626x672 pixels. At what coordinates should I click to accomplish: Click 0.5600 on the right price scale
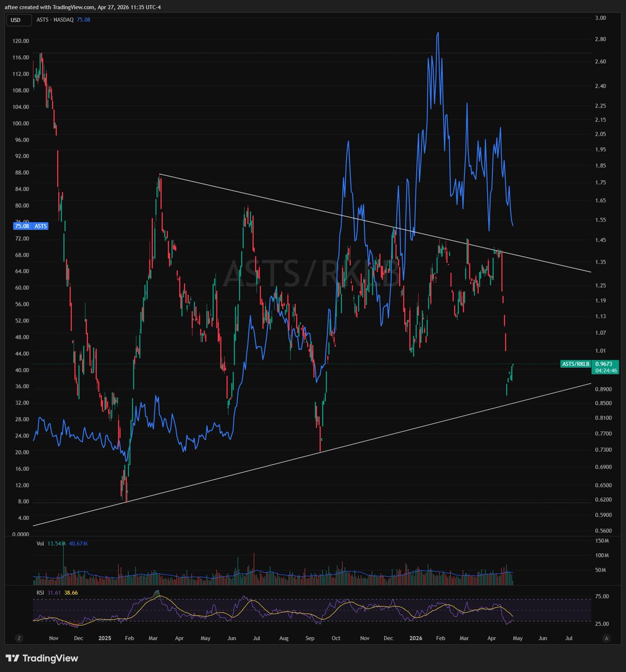(x=603, y=530)
